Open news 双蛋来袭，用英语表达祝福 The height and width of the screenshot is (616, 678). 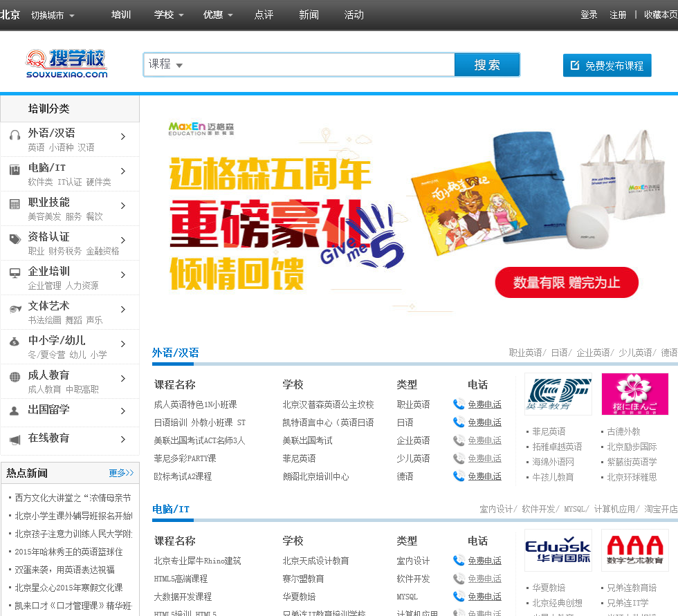[x=65, y=570]
